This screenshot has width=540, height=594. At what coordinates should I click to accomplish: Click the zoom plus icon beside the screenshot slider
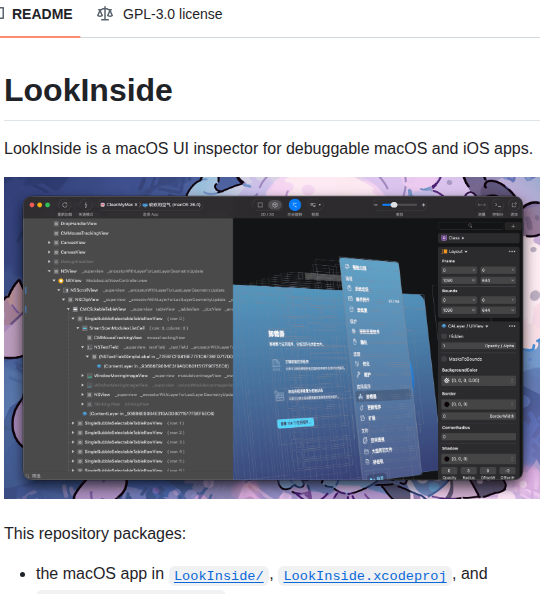click(x=423, y=205)
